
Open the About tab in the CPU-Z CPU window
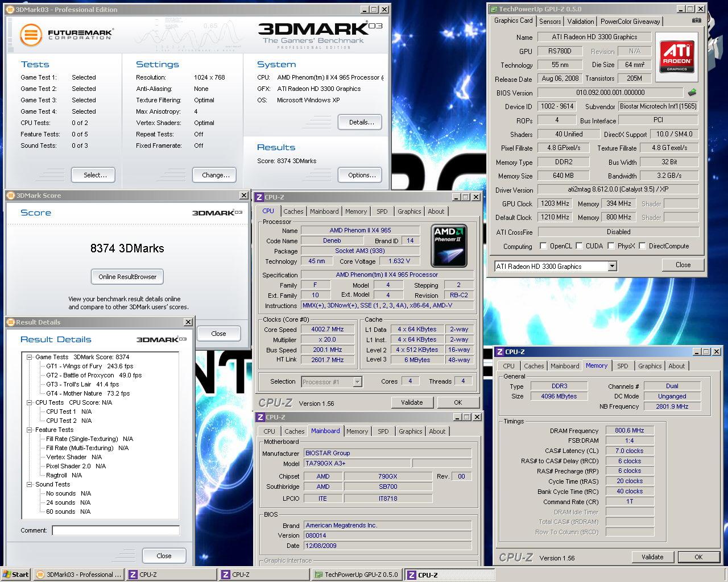(436, 211)
